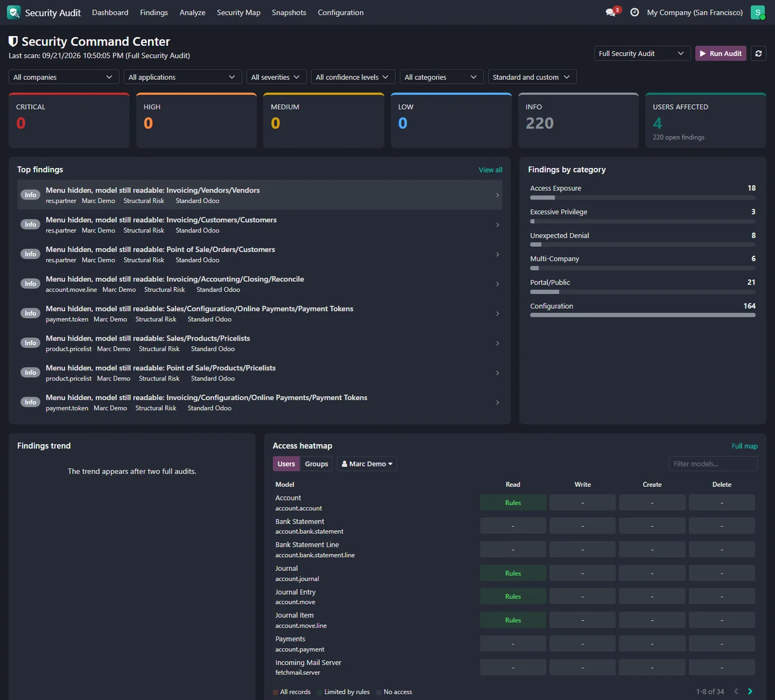Open the Marc Demo user dropdown
Viewport: 775px width, 700px height.
367,464
